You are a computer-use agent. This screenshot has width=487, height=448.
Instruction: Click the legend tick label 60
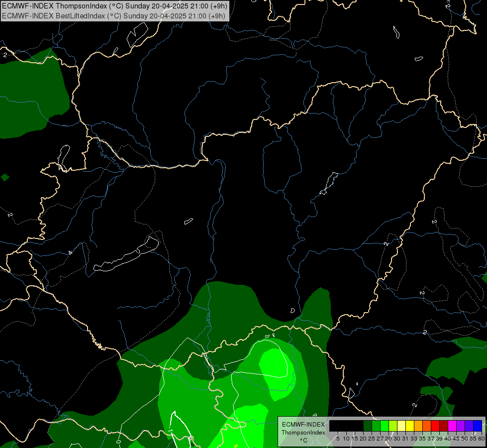click(x=482, y=439)
